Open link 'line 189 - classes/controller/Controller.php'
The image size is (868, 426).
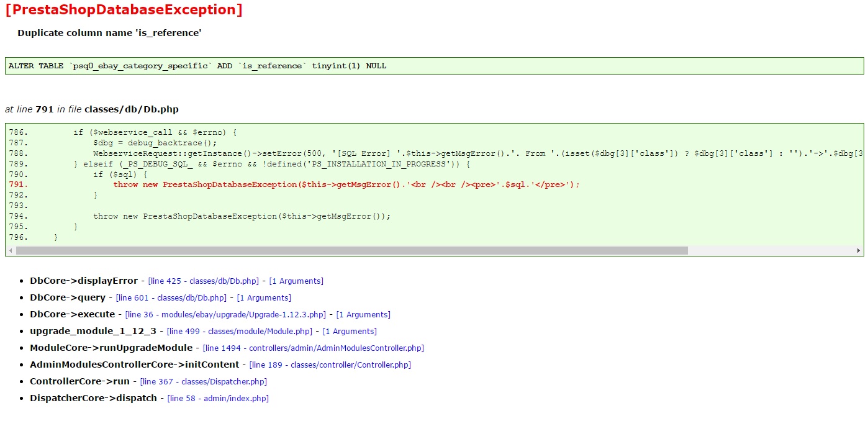tap(330, 365)
